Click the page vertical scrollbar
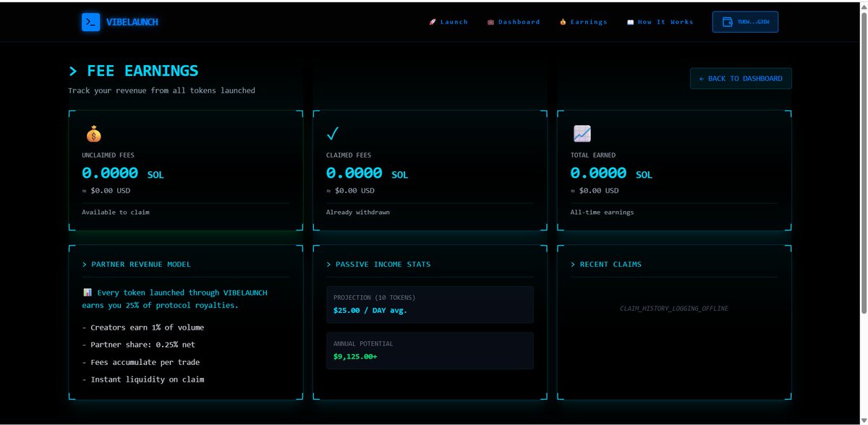 862,163
